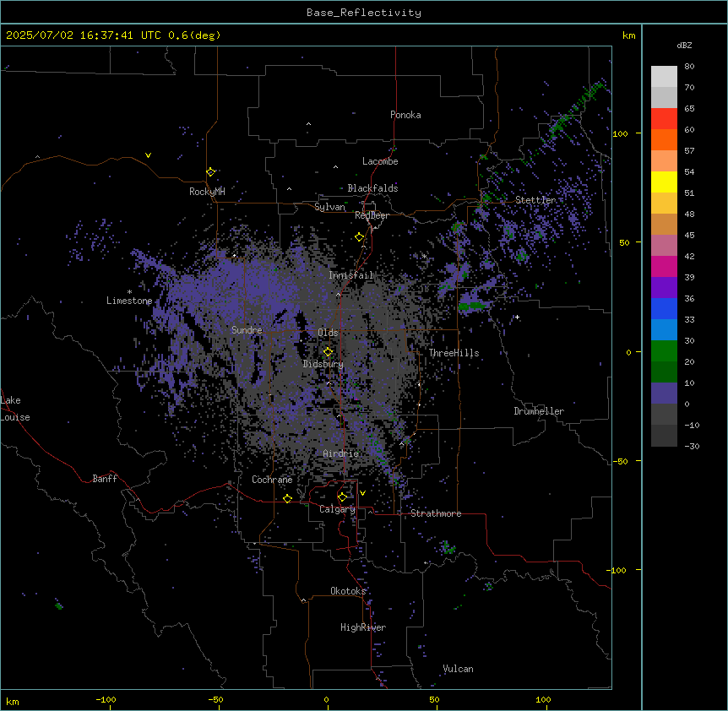
Task: Click the yellow V marker northwest of RockyMH
Action: pos(148,155)
